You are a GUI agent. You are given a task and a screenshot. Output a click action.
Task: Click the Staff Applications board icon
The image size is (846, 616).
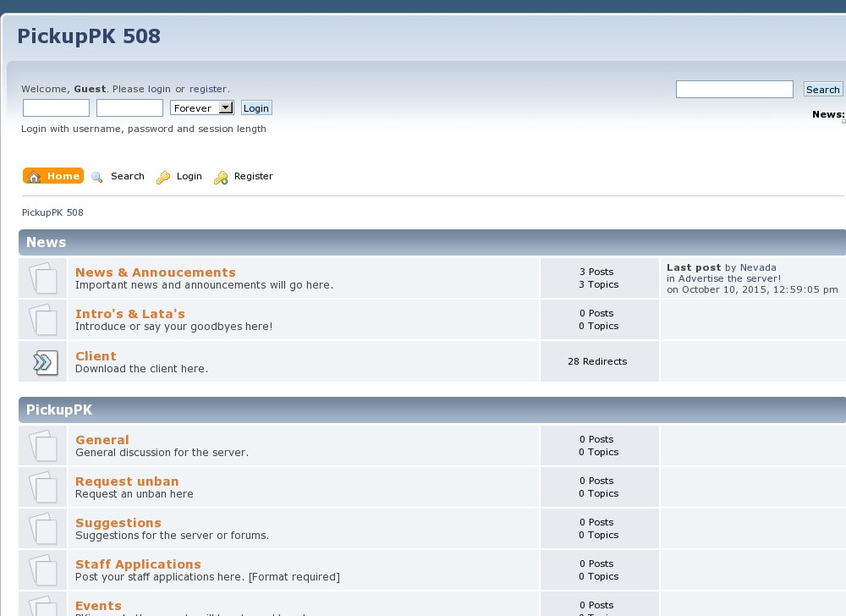(x=43, y=569)
